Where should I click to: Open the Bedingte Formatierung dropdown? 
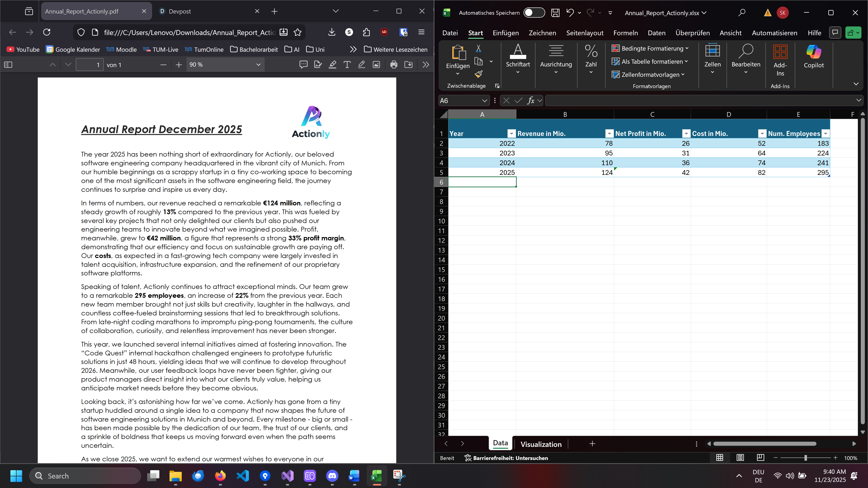(x=650, y=49)
